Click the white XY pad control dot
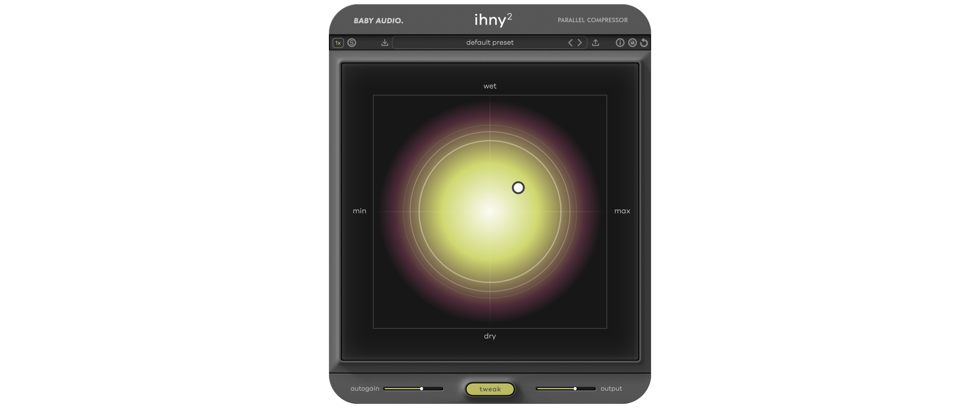This screenshot has width=980, height=408. click(x=518, y=188)
